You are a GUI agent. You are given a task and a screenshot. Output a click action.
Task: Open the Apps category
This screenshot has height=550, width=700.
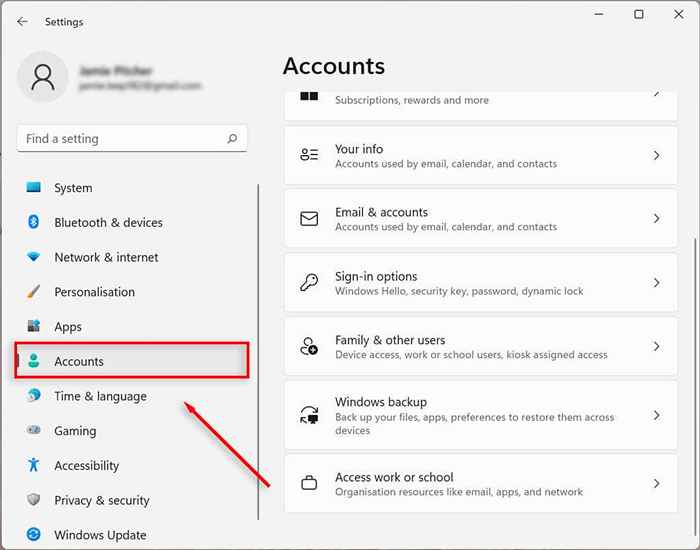coord(132,326)
